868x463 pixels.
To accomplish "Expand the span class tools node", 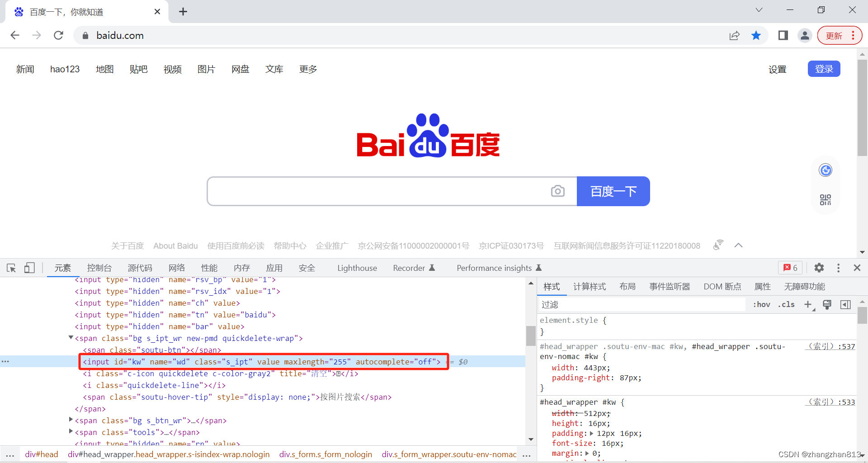I will 71,431.
